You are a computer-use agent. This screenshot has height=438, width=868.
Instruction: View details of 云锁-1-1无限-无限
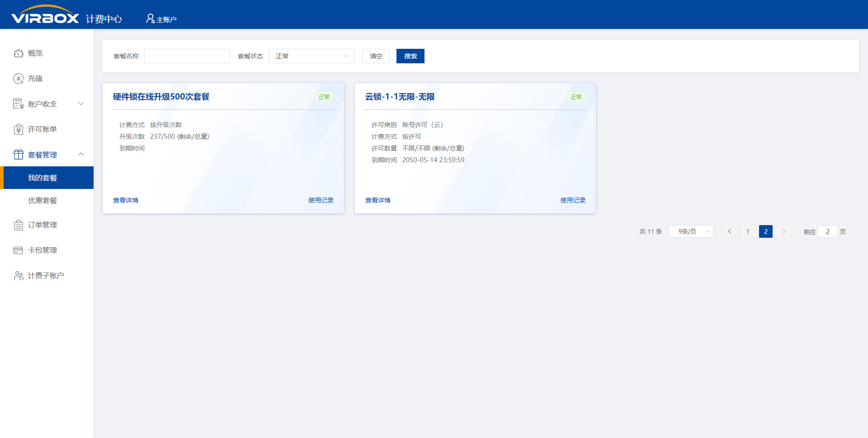[378, 200]
